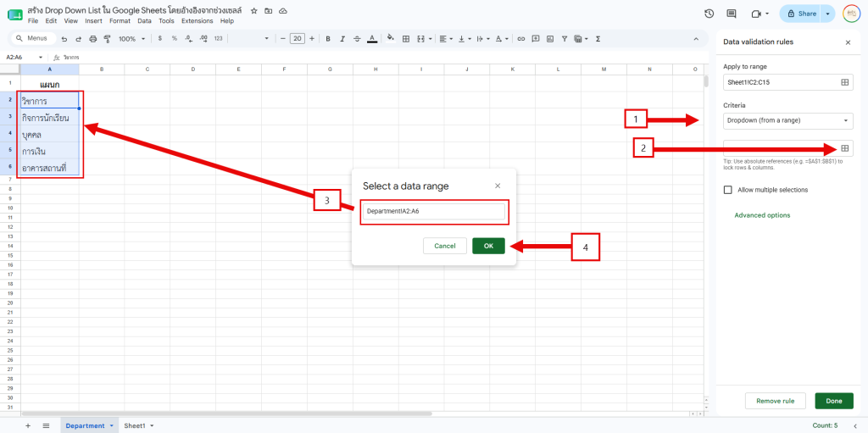The image size is (868, 433).
Task: Open the cell borders menu
Action: click(406, 39)
